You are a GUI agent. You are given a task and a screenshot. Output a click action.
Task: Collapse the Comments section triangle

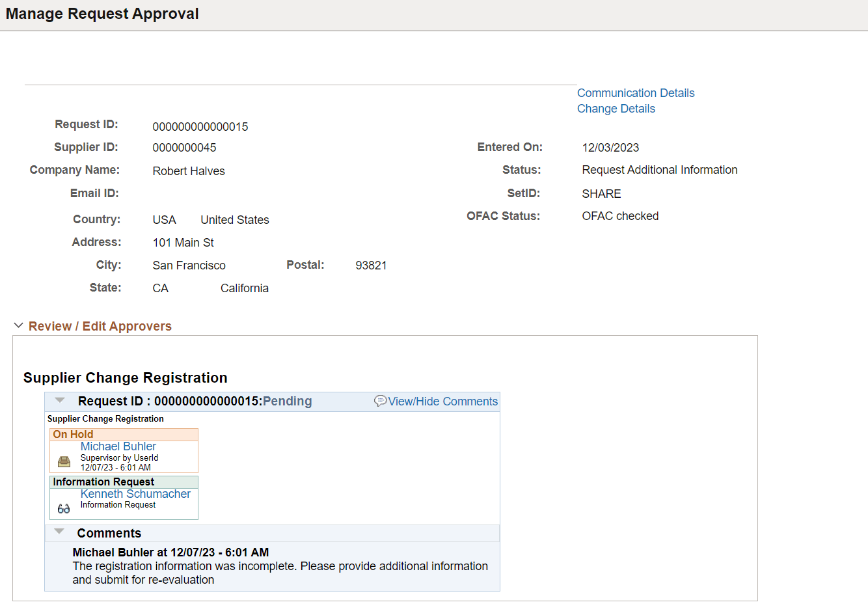click(59, 531)
